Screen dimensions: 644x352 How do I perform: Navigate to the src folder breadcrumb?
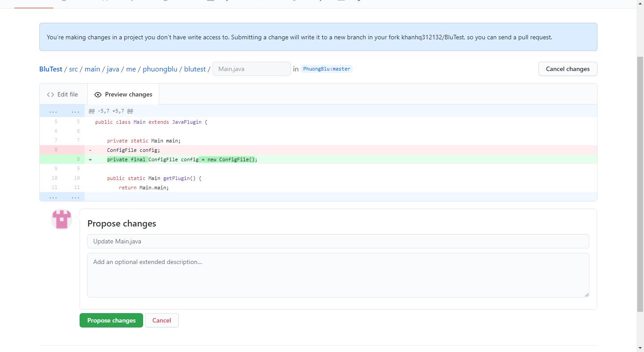tap(73, 69)
